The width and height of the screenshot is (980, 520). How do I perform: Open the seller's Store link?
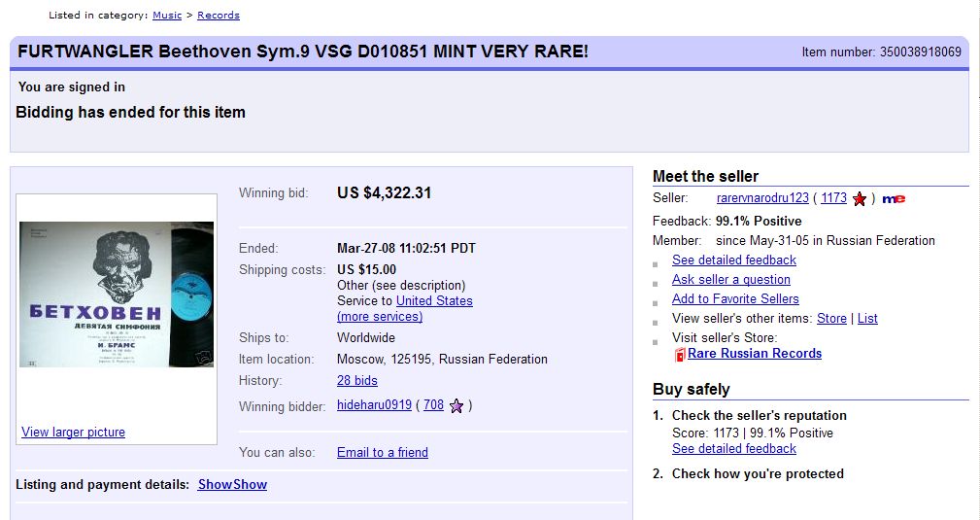coord(831,319)
